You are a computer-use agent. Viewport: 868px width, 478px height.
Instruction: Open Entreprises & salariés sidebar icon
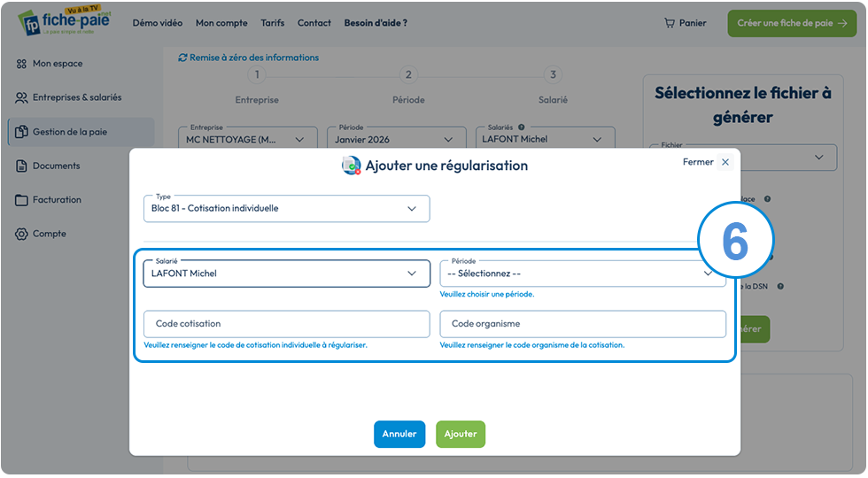[x=21, y=97]
